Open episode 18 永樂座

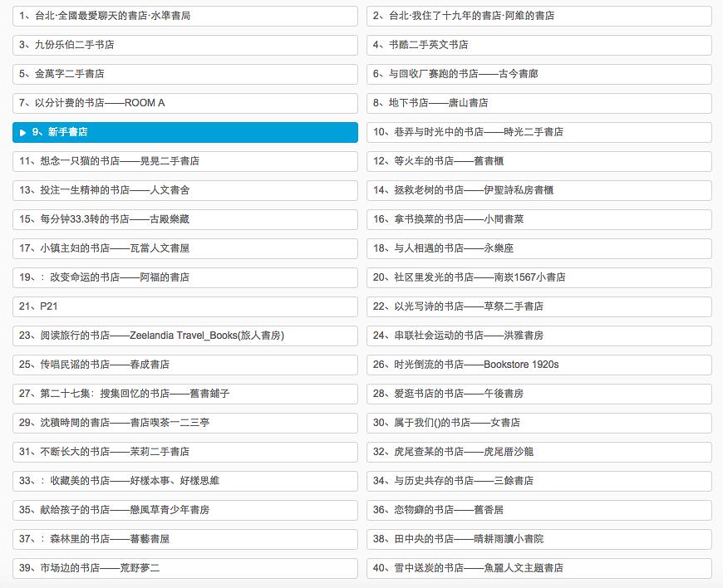pyautogui.click(x=539, y=248)
